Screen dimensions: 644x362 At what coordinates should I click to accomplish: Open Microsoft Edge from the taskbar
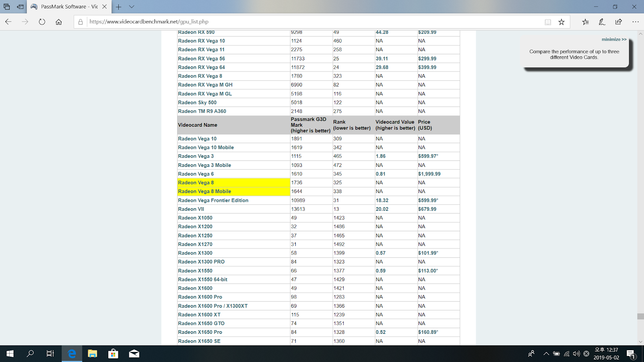pyautogui.click(x=72, y=354)
